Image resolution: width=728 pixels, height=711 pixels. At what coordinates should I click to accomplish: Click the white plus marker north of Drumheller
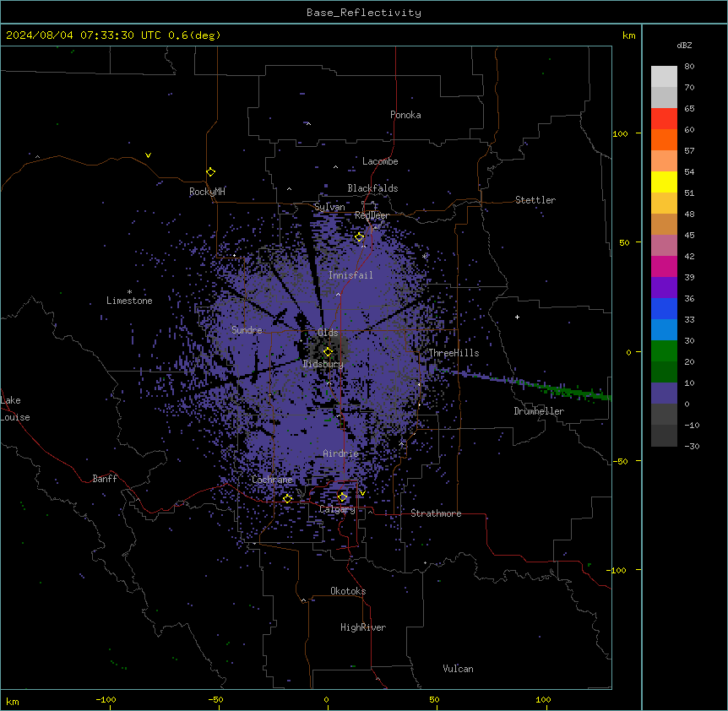click(x=517, y=317)
